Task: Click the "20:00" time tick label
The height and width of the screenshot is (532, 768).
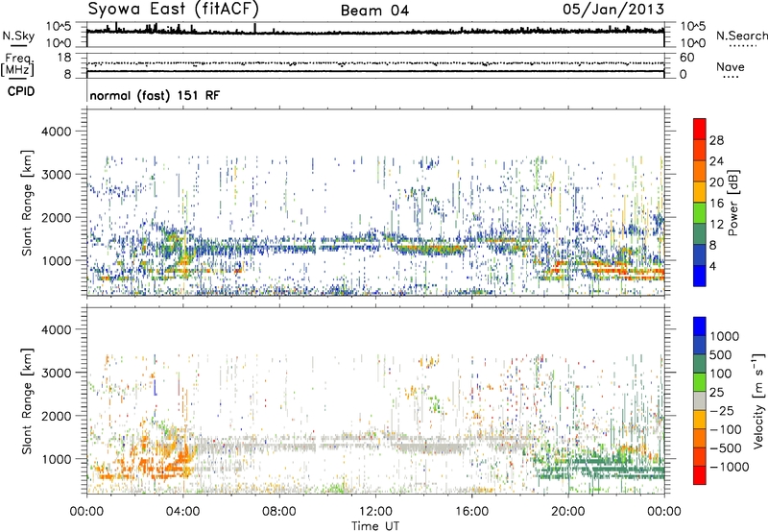Action: [x=567, y=512]
